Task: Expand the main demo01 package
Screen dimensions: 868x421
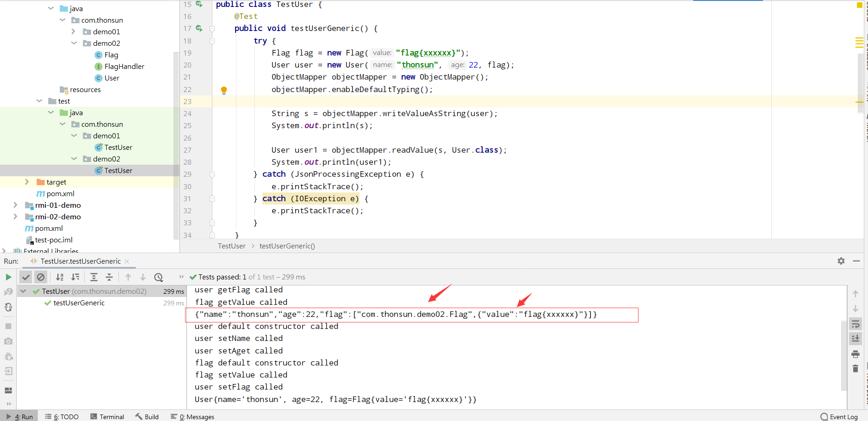Action: pyautogui.click(x=74, y=31)
